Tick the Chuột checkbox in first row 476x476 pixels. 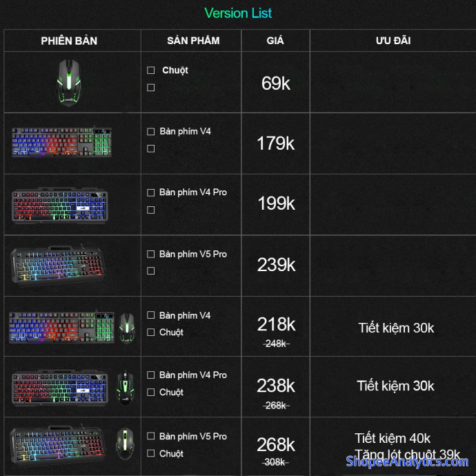pos(151,70)
